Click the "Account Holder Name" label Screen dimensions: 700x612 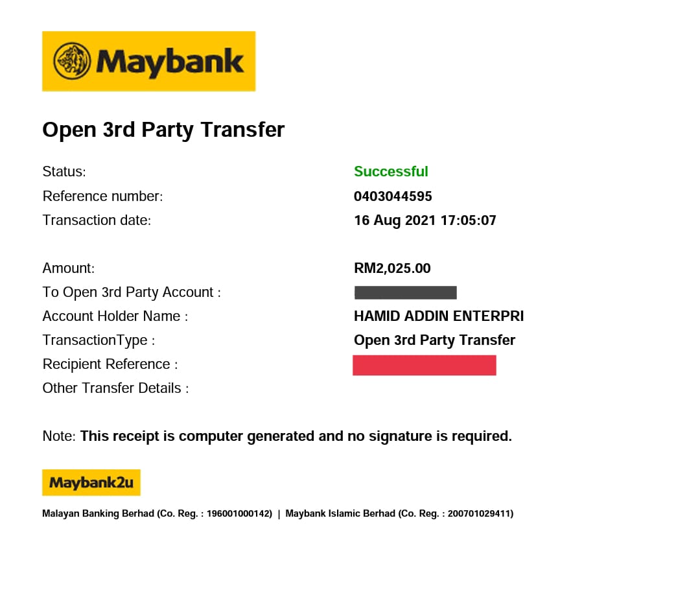point(115,316)
